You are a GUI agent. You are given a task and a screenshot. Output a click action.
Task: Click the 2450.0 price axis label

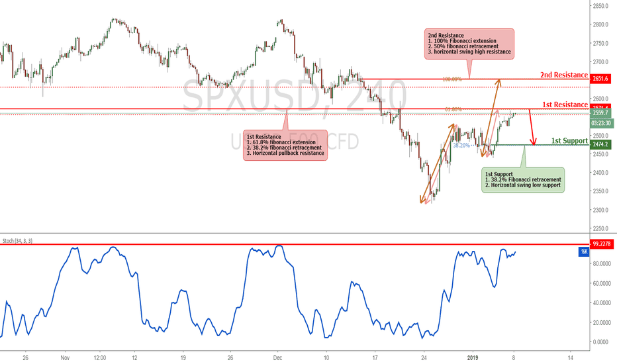click(601, 154)
